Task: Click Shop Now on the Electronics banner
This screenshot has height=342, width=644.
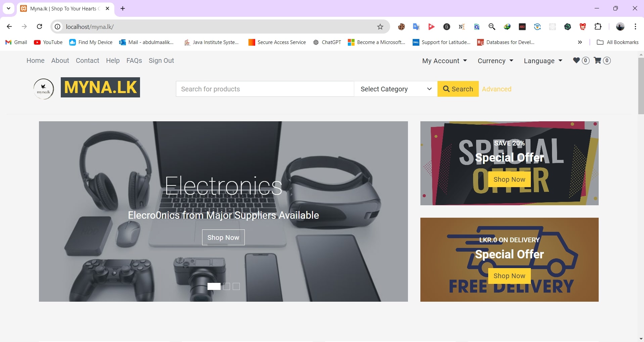Action: click(x=223, y=237)
